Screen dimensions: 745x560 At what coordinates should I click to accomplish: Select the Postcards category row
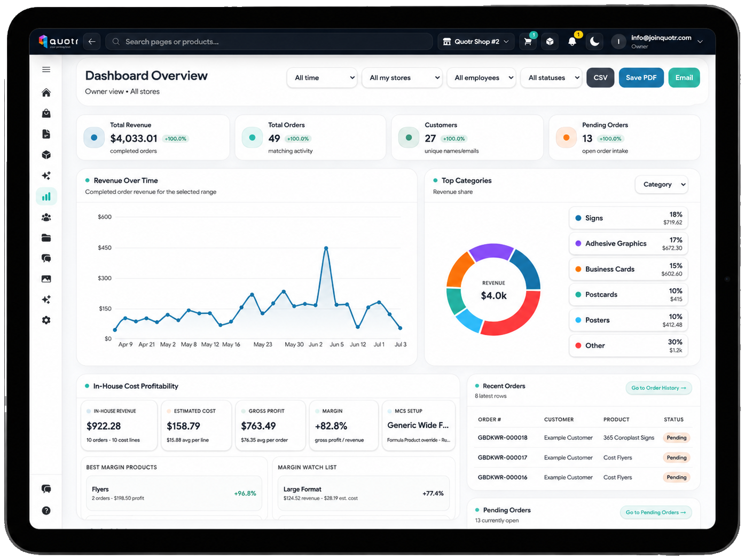tap(629, 295)
